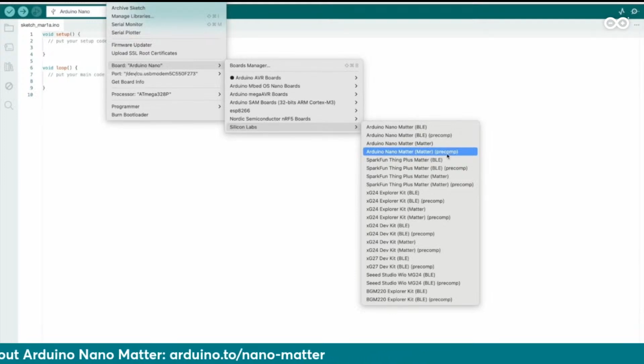Expand Arduino megaAVR Boards
The image size is (644, 364).
point(294,94)
